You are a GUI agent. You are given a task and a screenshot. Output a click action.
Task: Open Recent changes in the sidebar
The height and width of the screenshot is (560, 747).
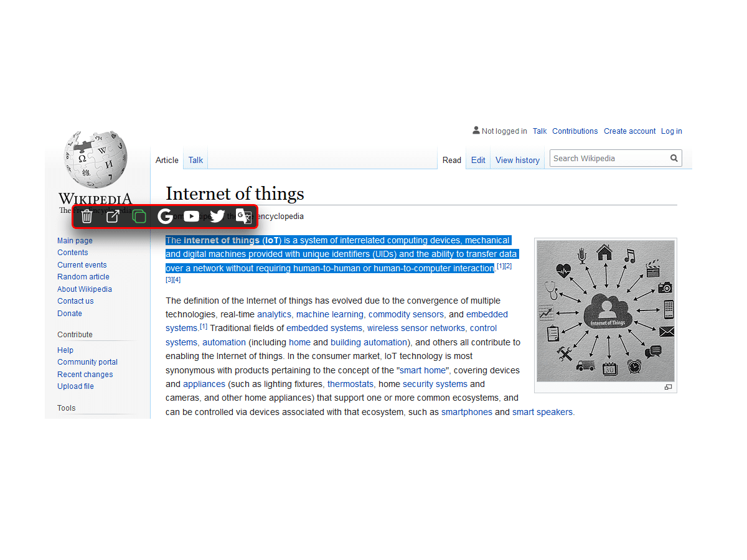point(85,375)
